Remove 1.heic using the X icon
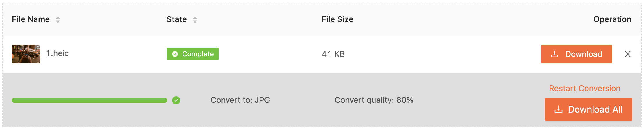This screenshot has height=130, width=644. [x=628, y=54]
